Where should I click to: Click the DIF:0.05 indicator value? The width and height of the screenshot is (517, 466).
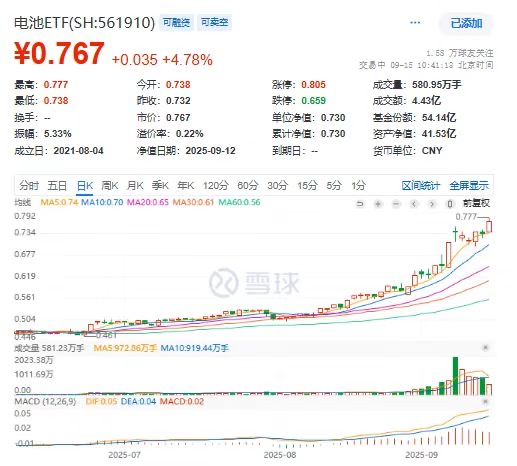click(x=101, y=401)
